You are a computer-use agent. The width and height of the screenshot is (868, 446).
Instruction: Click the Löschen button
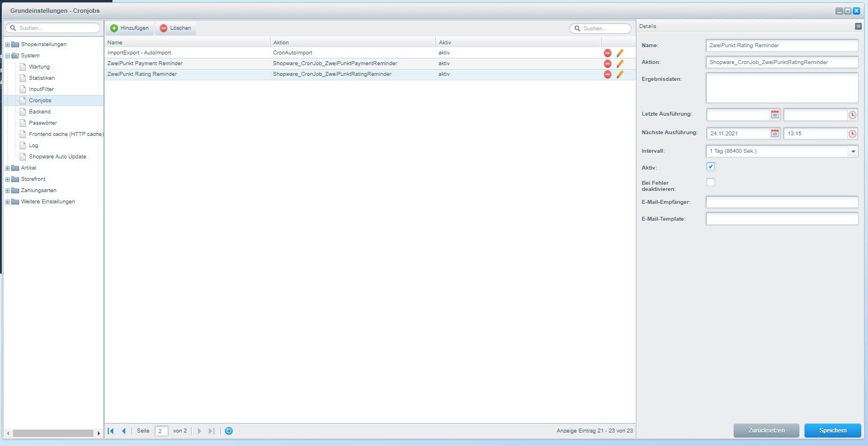175,28
